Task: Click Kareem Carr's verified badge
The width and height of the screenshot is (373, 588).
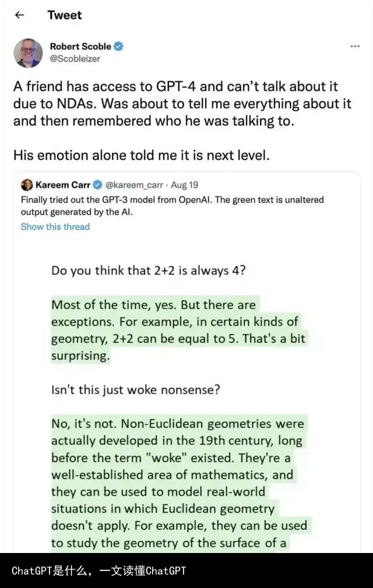Action: pos(98,185)
